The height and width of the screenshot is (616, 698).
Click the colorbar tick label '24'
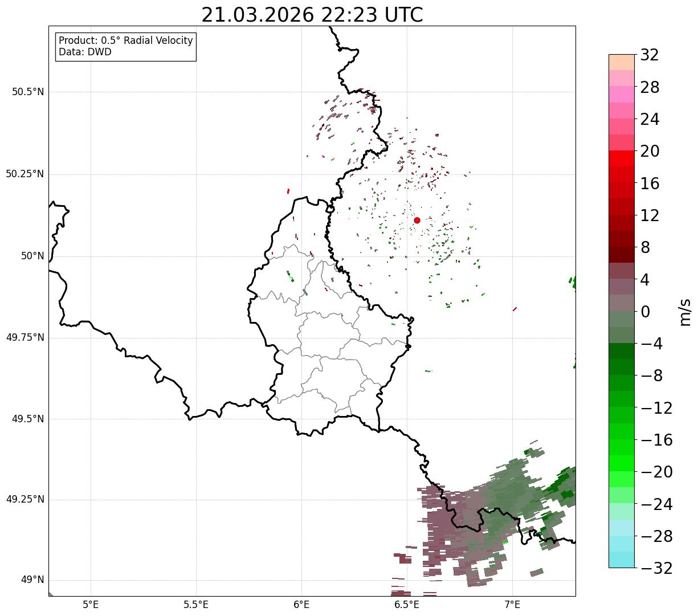pyautogui.click(x=650, y=120)
